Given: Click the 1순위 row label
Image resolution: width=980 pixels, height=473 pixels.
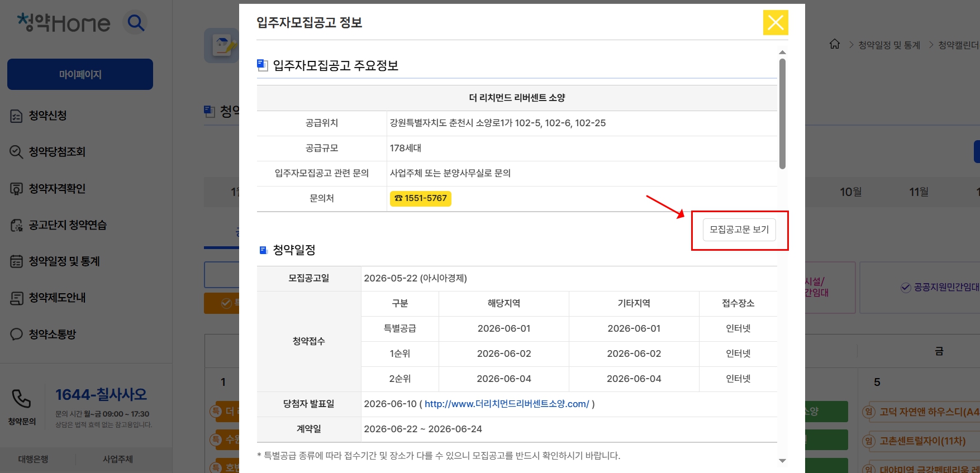Looking at the screenshot, I should point(399,353).
